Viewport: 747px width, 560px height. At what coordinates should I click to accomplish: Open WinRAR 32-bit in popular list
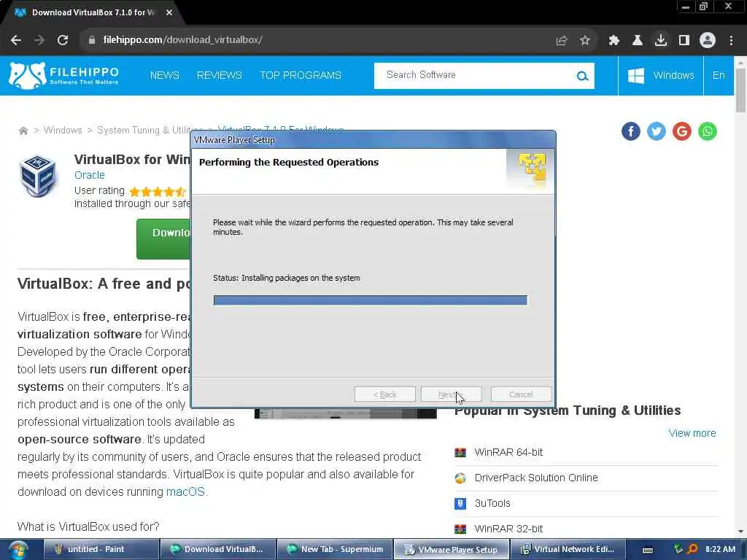pyautogui.click(x=508, y=529)
